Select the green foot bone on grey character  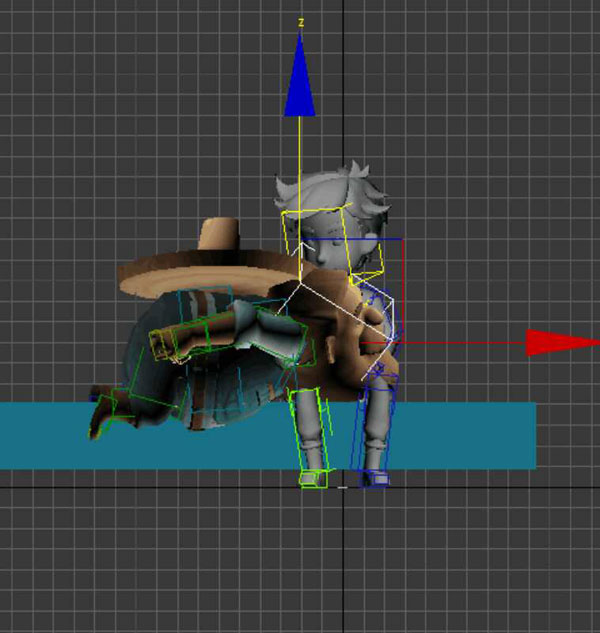click(x=314, y=479)
